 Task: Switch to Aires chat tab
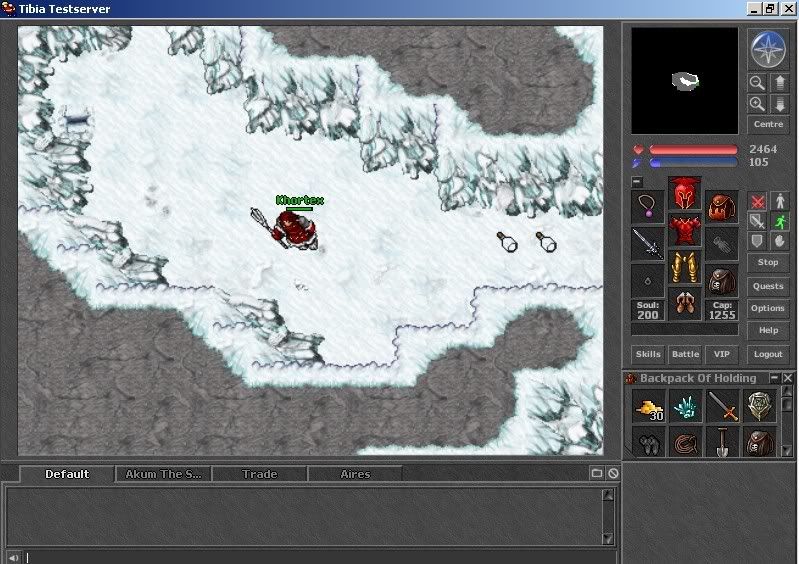(355, 474)
